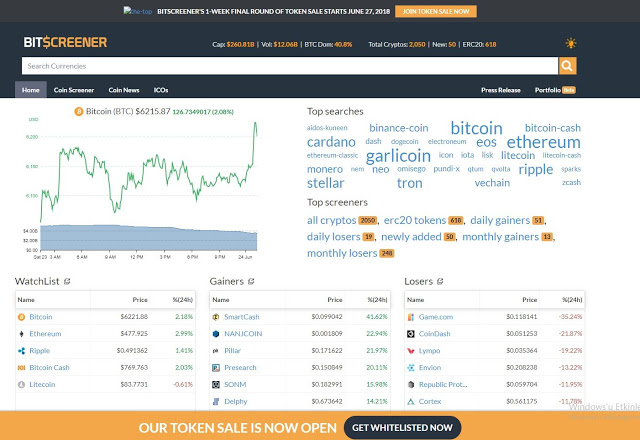This screenshot has width=640, height=440.
Task: Open the ICOs tab
Action: click(x=161, y=90)
